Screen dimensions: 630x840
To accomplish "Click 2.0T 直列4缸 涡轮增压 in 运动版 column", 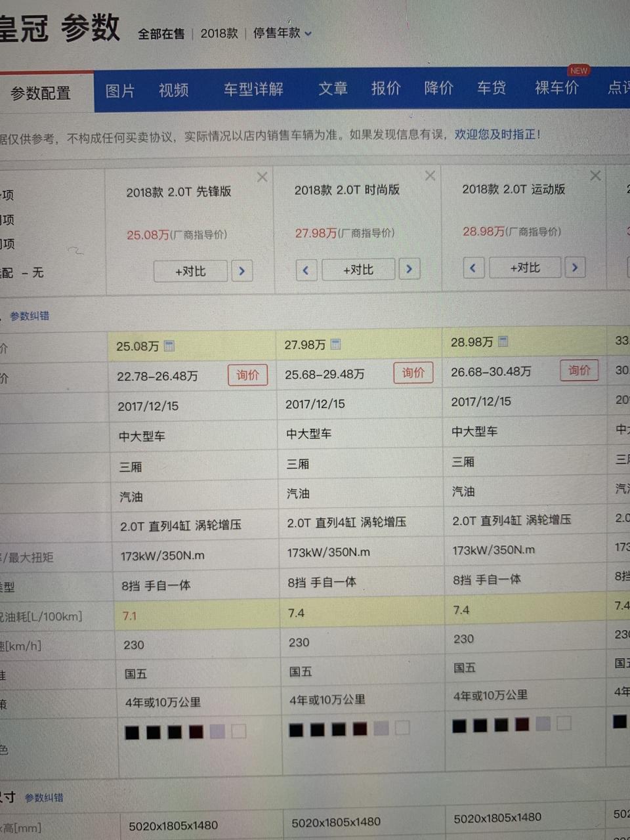I will pyautogui.click(x=511, y=520).
